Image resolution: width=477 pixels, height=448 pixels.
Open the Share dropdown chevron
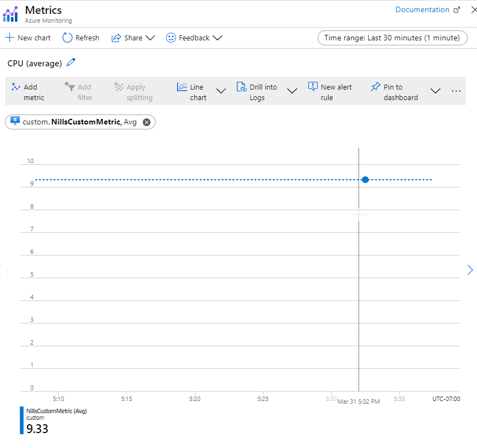pos(151,38)
